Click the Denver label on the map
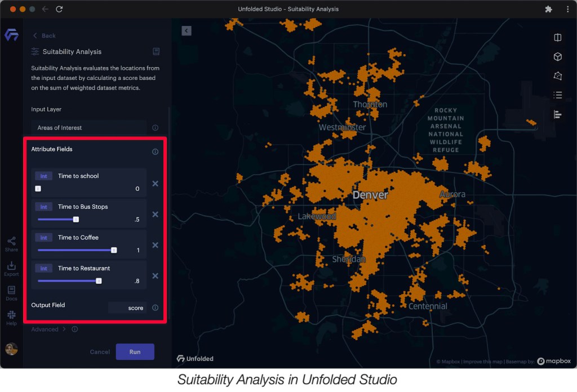Screen dimensions: 577x392 tap(370, 195)
